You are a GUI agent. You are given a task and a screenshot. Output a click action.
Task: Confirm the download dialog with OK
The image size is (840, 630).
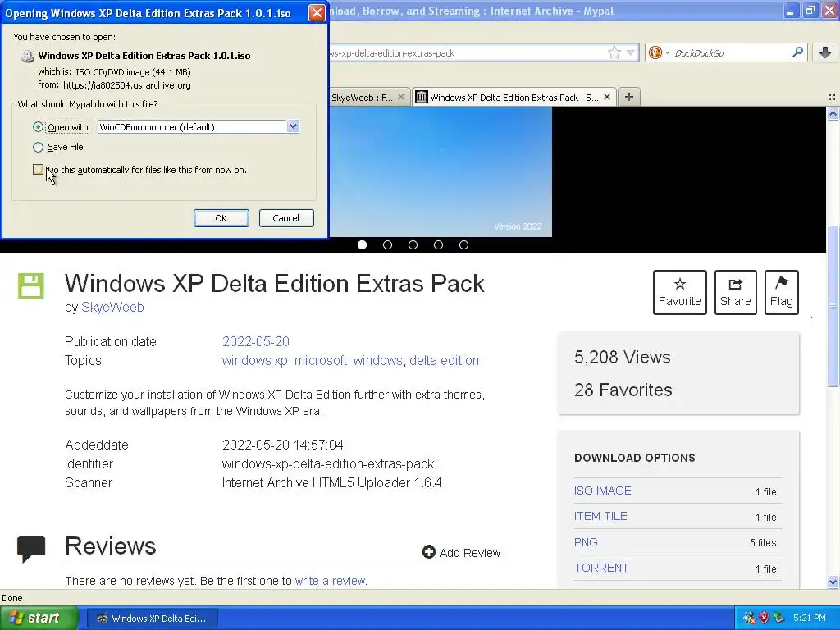tap(221, 218)
